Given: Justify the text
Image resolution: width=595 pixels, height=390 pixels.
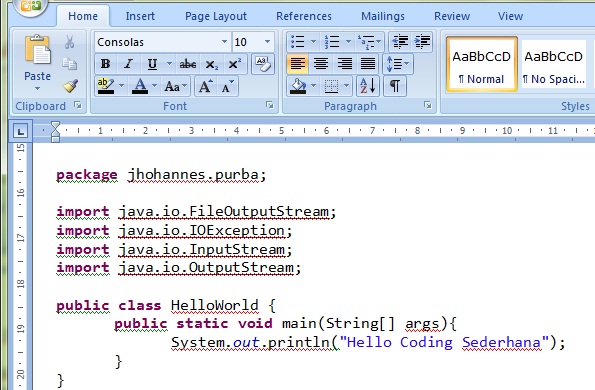Looking at the screenshot, I should 368,64.
